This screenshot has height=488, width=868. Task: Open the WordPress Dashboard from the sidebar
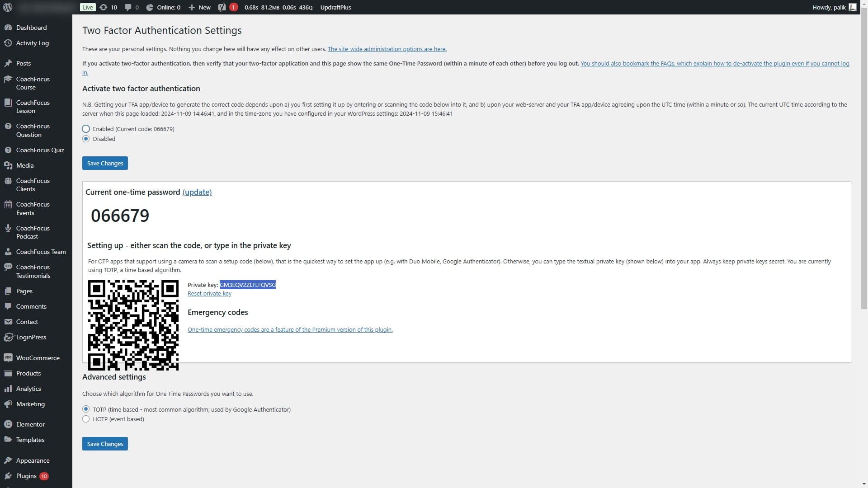click(x=31, y=28)
